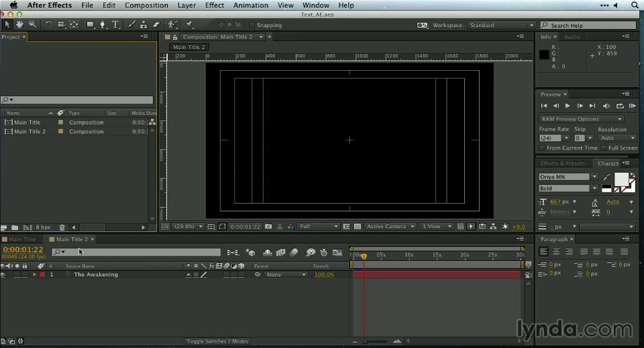Choose the Pen tool in toolbar
Screen dimensions: 644x348
(102, 24)
